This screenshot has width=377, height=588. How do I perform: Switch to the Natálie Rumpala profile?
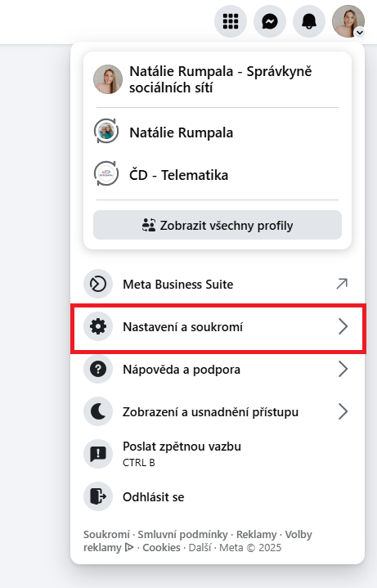[x=218, y=132]
